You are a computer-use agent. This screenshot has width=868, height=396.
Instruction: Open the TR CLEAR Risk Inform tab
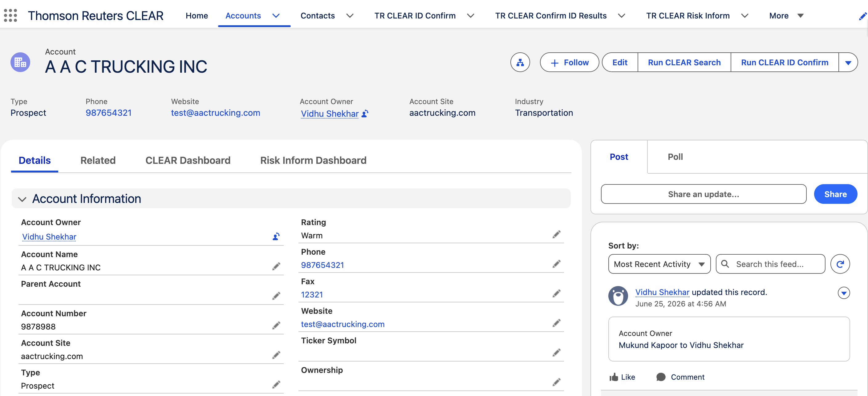(x=688, y=16)
